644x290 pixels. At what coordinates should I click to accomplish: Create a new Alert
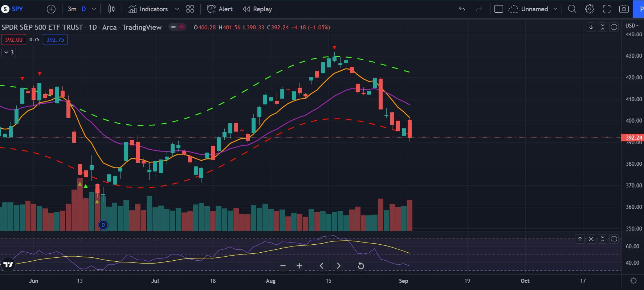point(220,9)
